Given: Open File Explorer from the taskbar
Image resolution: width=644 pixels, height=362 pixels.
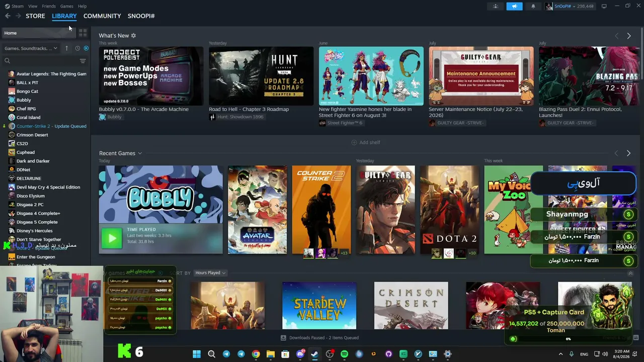Looking at the screenshot, I should click(271, 354).
